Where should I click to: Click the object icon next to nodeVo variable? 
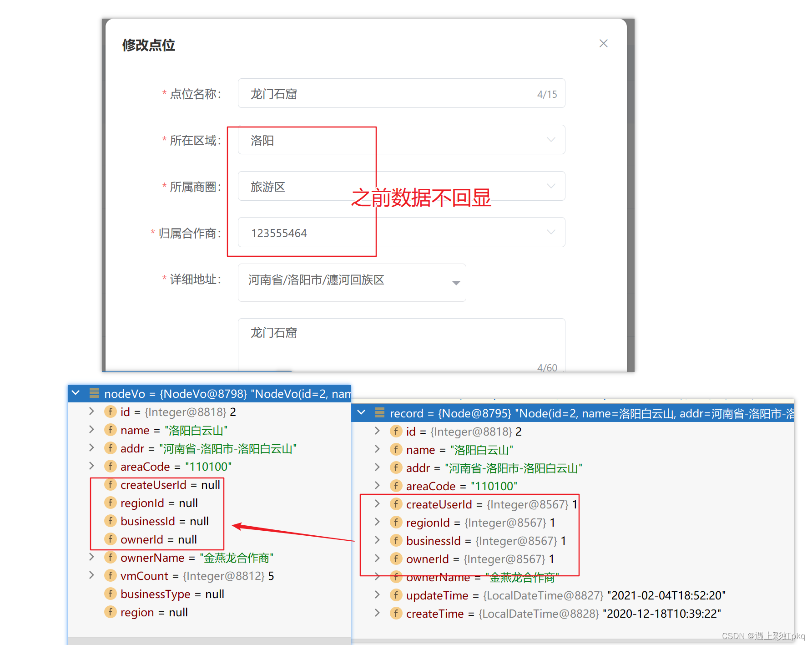pos(94,393)
